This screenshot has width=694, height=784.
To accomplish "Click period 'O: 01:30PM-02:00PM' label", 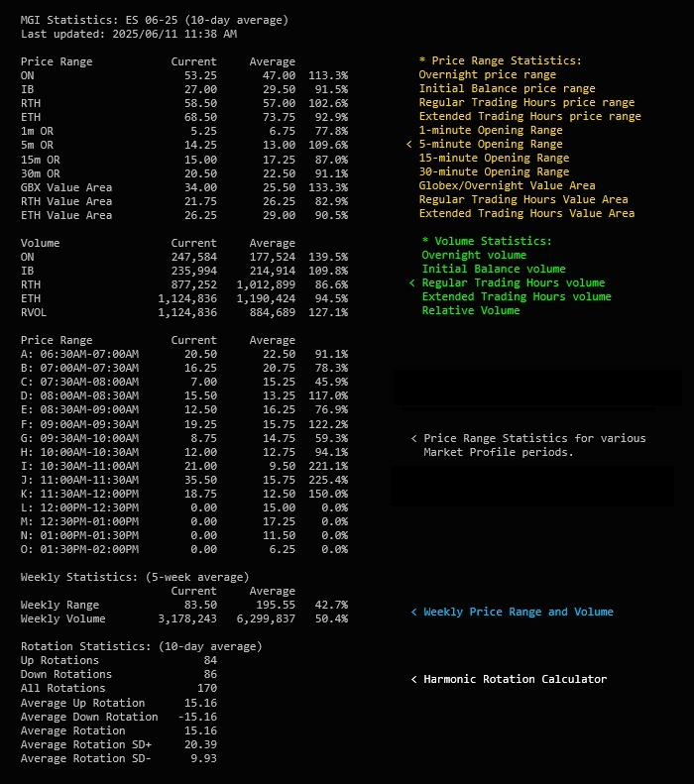I will pyautogui.click(x=79, y=549).
